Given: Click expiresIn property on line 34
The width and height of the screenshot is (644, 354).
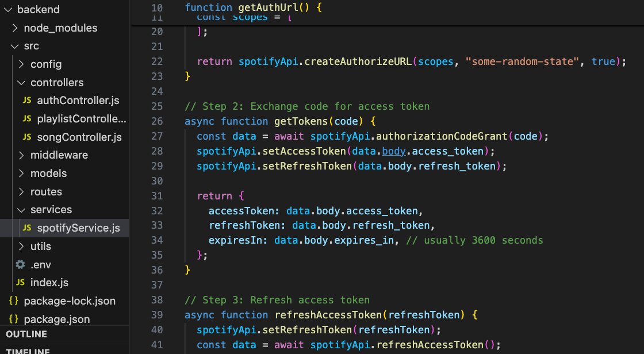Looking at the screenshot, I should pos(235,240).
